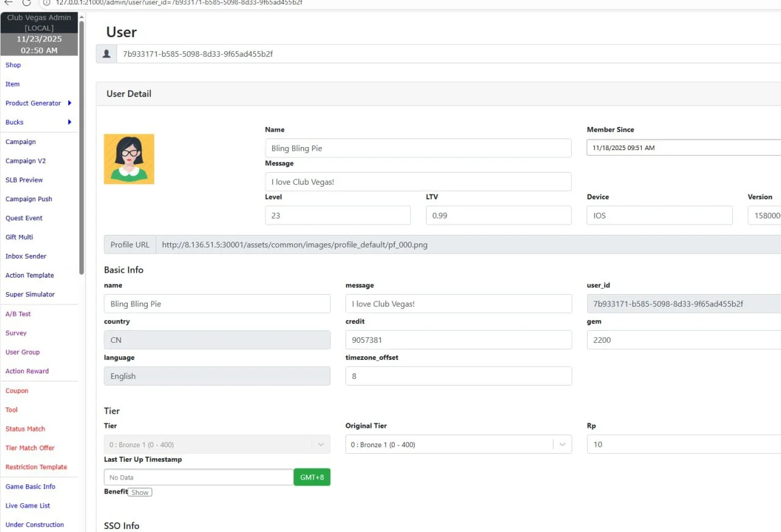Image resolution: width=781 pixels, height=532 pixels.
Task: Click the user profile avatar image
Action: [x=129, y=159]
